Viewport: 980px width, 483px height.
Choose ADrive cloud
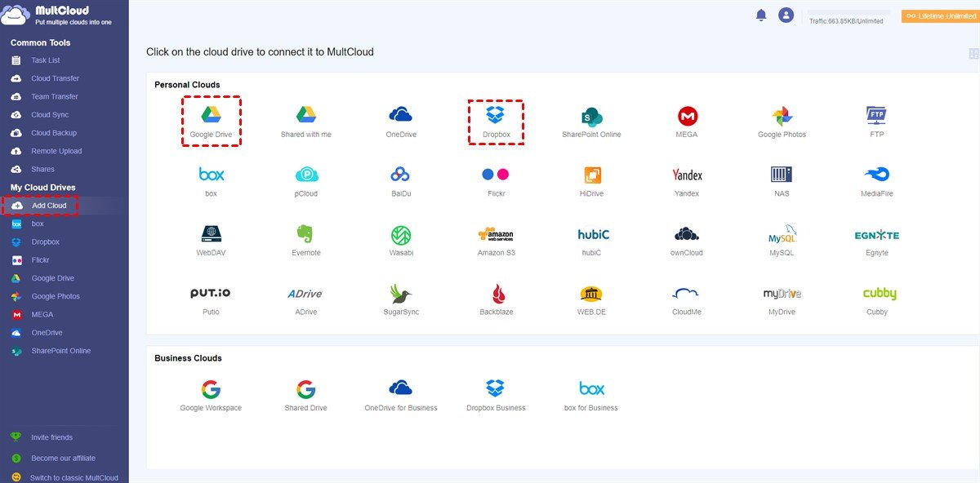pyautogui.click(x=306, y=300)
